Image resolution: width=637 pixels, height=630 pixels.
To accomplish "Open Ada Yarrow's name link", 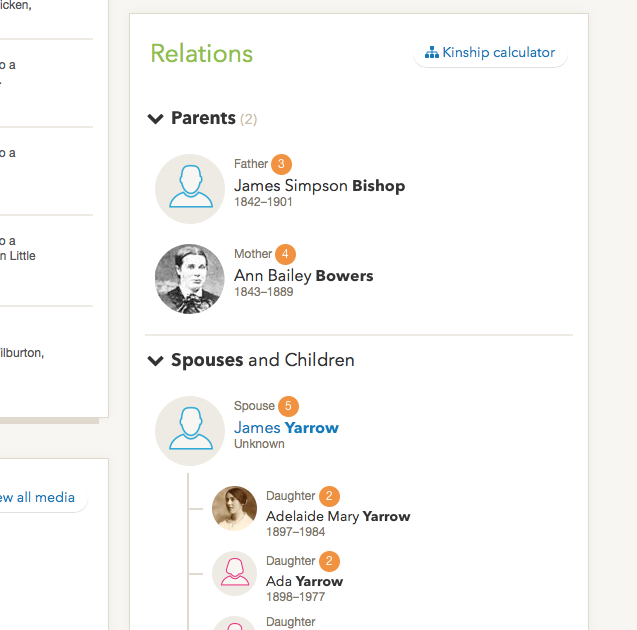I will pos(304,581).
